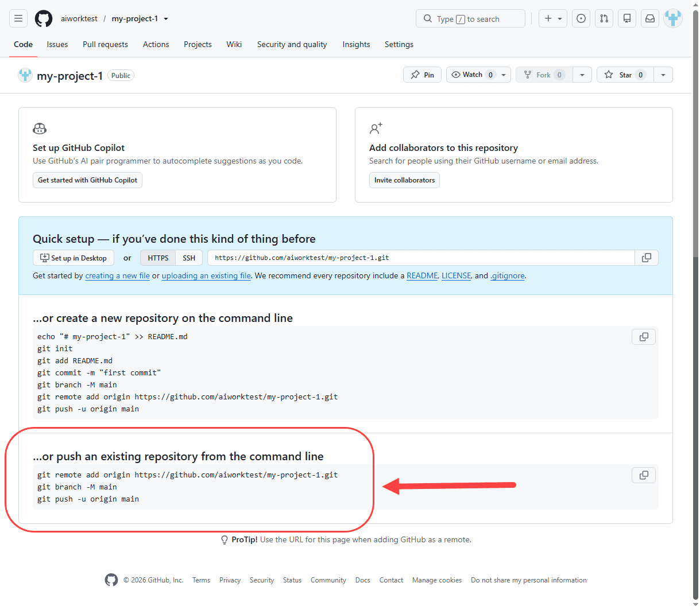
Task: Open the Star lists dropdown arrow
Action: click(x=663, y=75)
